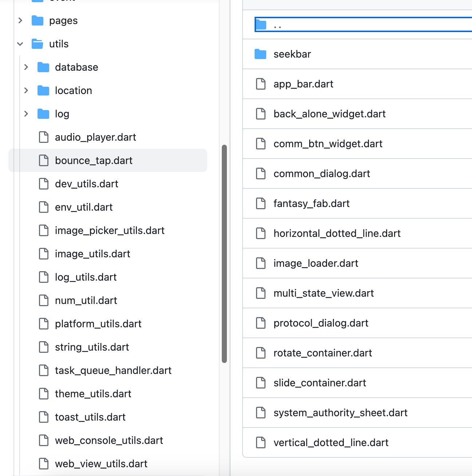472x476 pixels.
Task: Open fantasy_fab.dart link
Action: pos(311,204)
